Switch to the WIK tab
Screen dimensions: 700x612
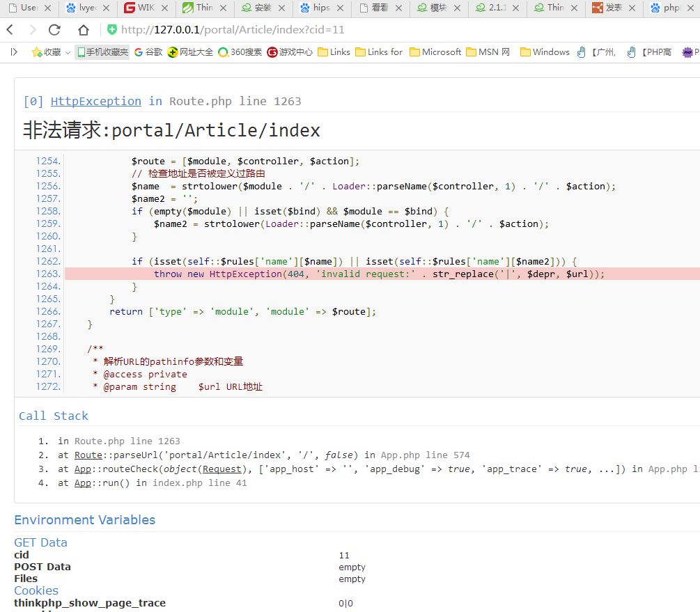point(145,8)
